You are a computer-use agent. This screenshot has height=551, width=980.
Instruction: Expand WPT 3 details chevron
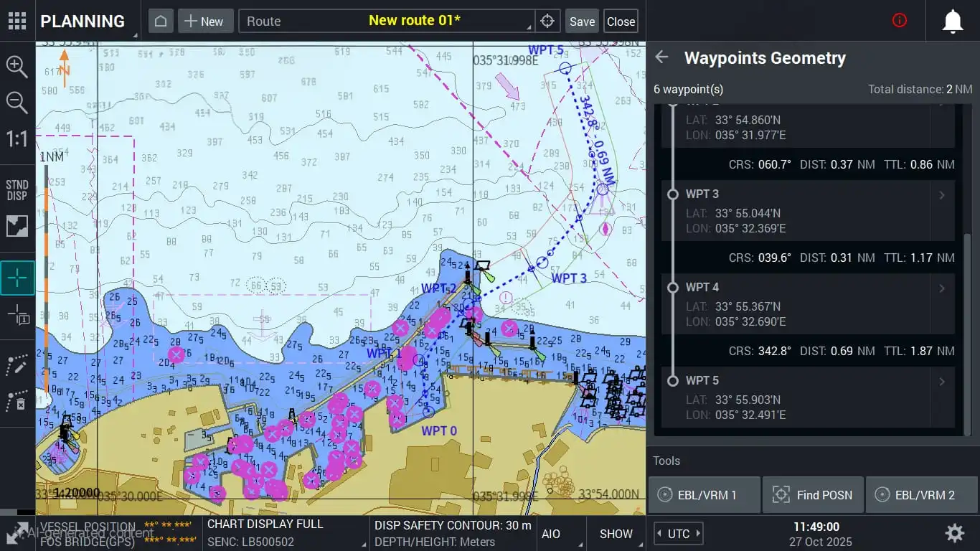(942, 195)
